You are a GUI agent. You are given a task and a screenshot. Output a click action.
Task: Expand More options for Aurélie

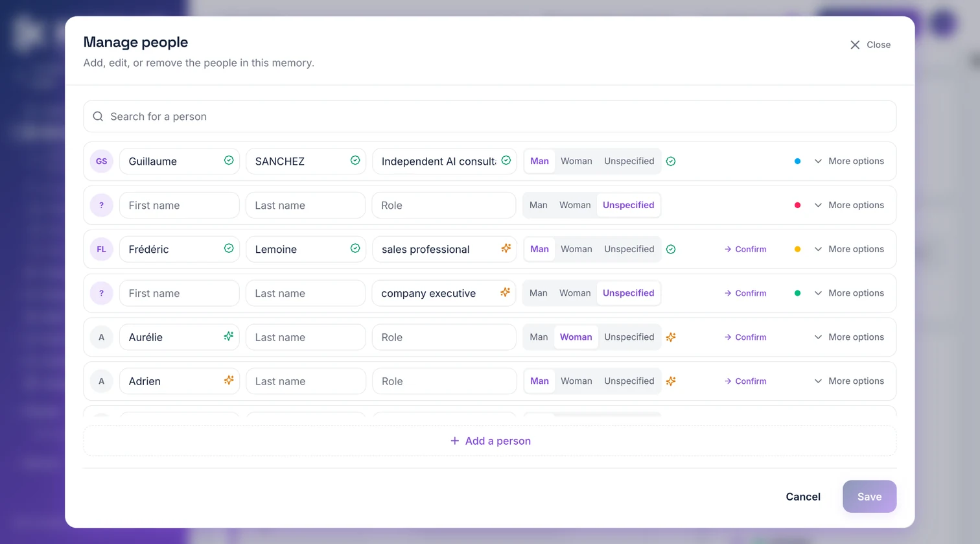(849, 337)
